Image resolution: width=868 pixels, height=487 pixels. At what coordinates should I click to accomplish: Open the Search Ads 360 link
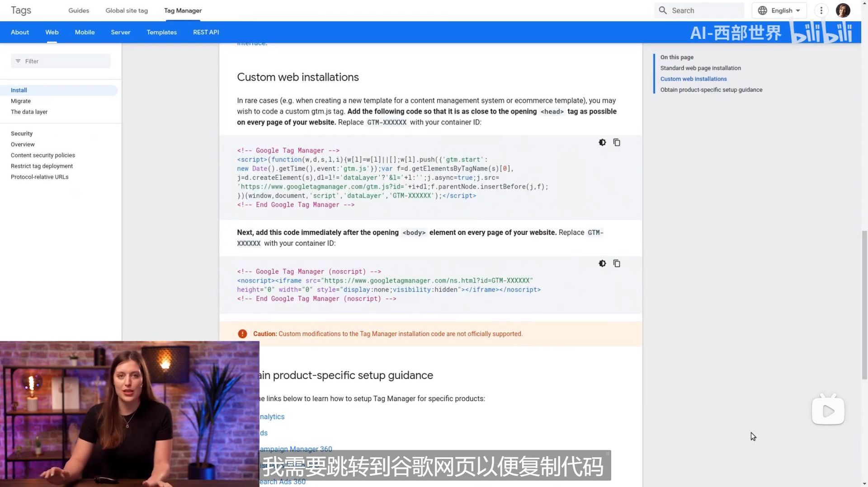tap(282, 482)
